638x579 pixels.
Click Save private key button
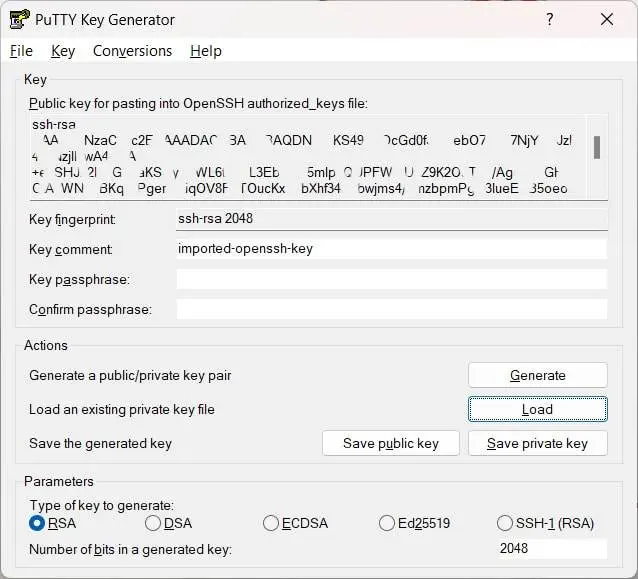pos(537,443)
